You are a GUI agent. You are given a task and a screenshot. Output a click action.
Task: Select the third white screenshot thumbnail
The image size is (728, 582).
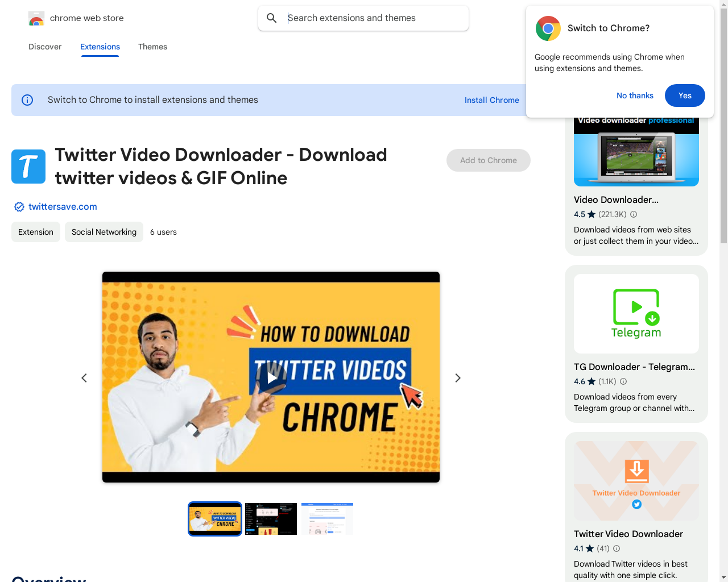[327, 519]
